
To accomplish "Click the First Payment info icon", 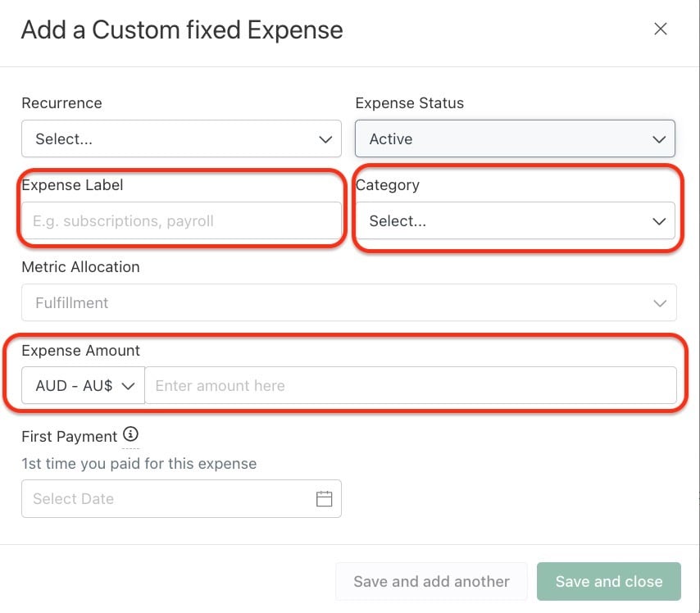I will coord(131,434).
